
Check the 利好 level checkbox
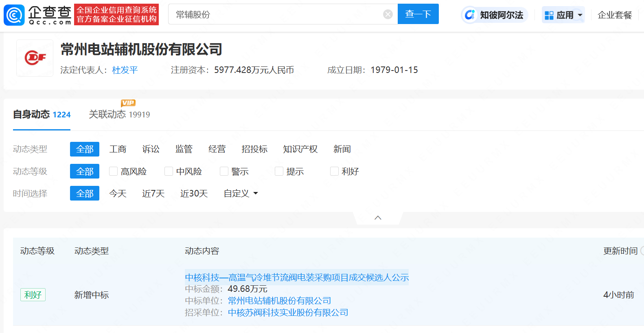(334, 171)
